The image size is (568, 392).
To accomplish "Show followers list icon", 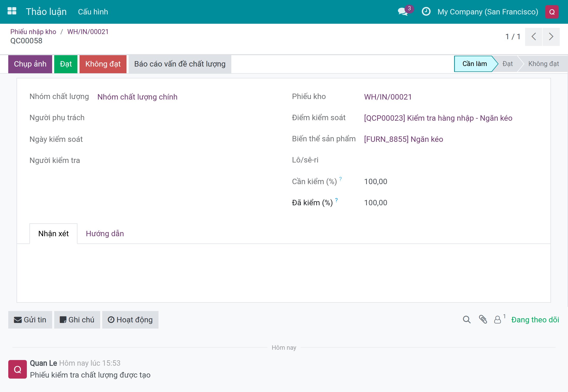I will click(x=499, y=319).
